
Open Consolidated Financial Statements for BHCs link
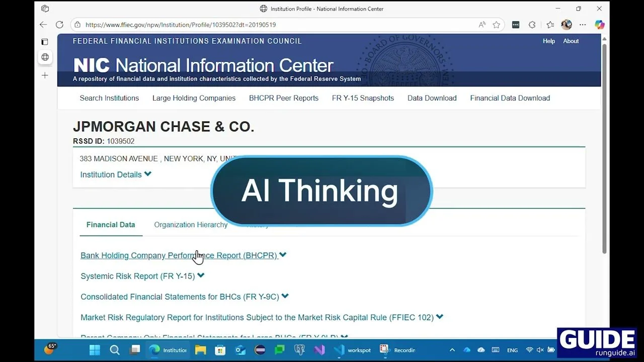pyautogui.click(x=180, y=297)
